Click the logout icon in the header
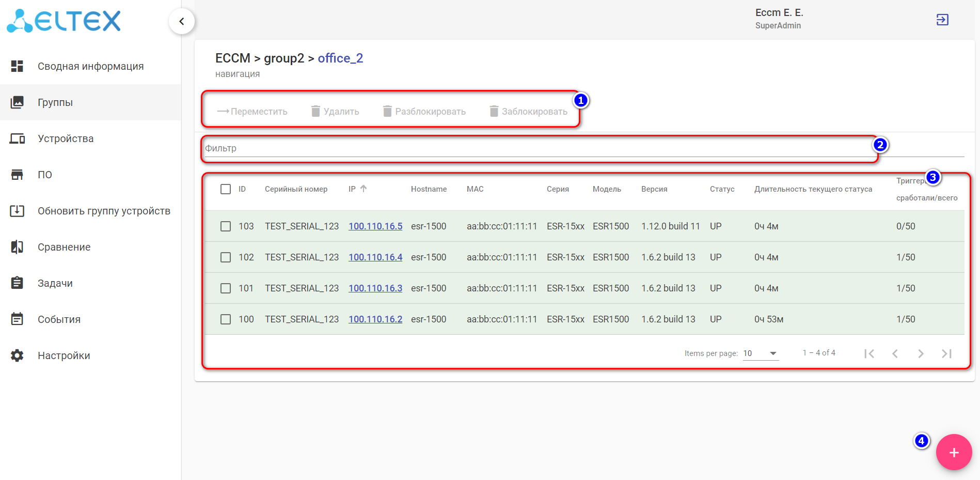Image resolution: width=980 pixels, height=480 pixels. pyautogui.click(x=942, y=20)
